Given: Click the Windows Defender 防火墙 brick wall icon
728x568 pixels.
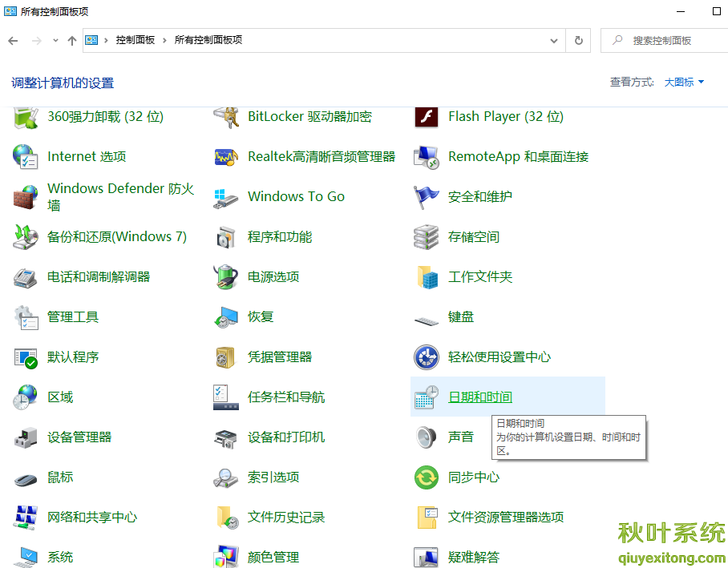Looking at the screenshot, I should [26, 197].
